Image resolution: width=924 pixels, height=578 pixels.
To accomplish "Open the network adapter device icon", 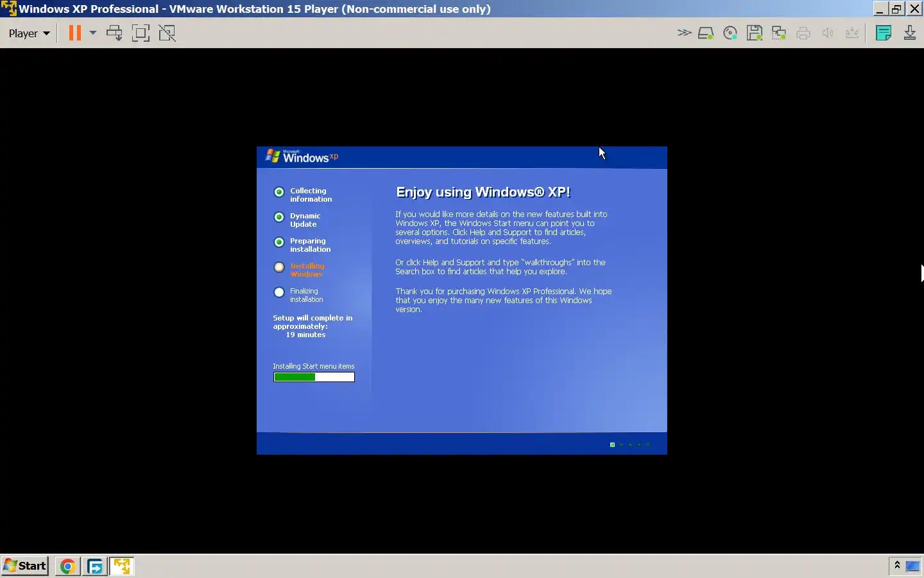I will pyautogui.click(x=779, y=33).
